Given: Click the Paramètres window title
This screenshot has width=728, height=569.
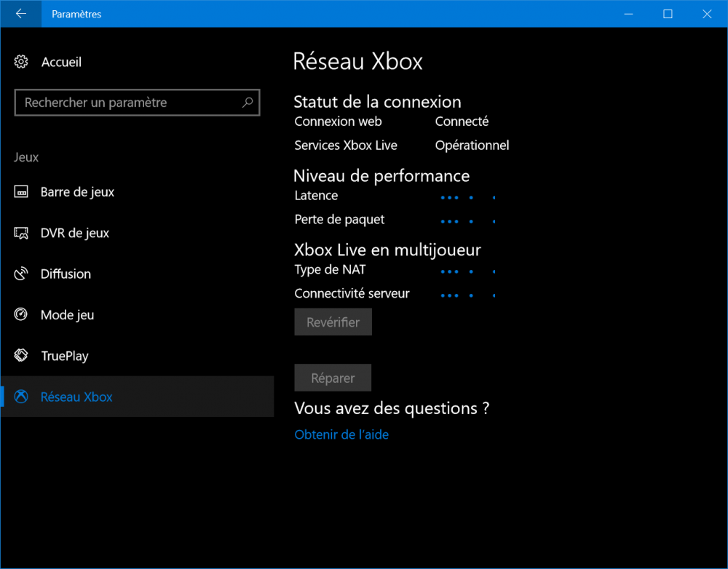Looking at the screenshot, I should pos(76,14).
